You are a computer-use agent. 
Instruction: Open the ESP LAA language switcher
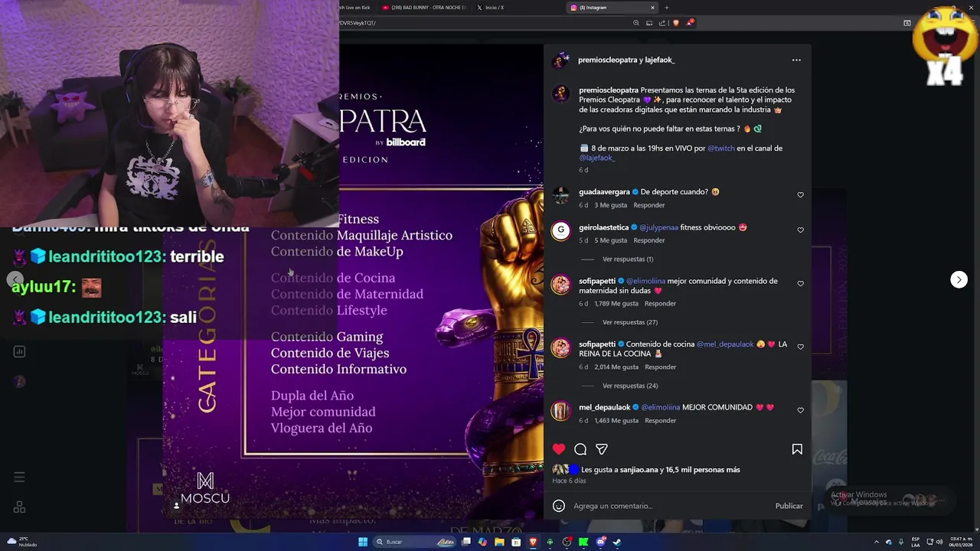click(x=917, y=542)
